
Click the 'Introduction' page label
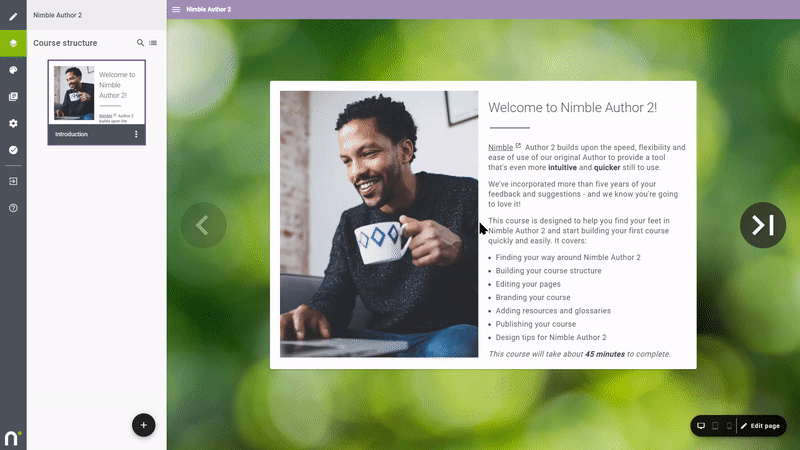coord(71,134)
